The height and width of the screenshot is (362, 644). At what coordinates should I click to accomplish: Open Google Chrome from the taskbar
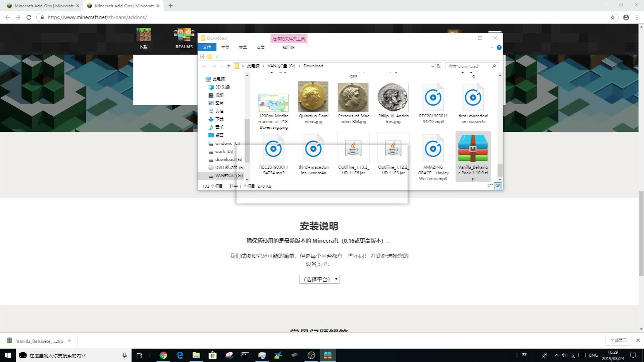[163, 355]
